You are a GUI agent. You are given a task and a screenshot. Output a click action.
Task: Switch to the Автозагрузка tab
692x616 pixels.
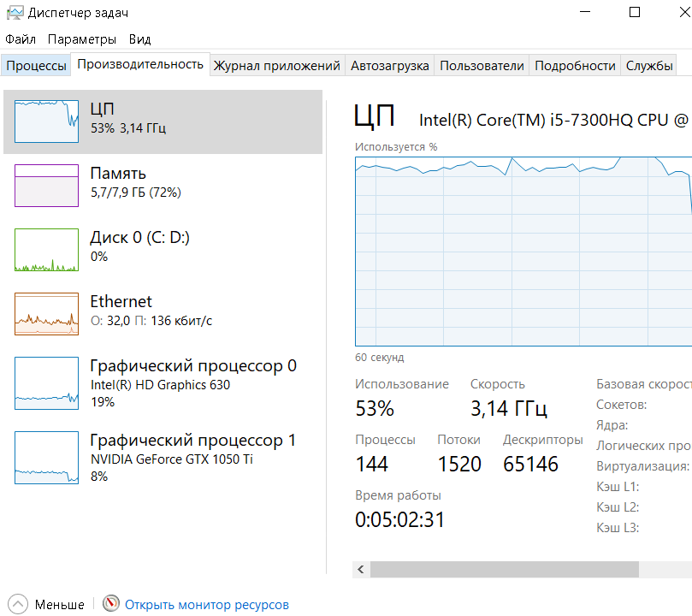click(x=389, y=66)
